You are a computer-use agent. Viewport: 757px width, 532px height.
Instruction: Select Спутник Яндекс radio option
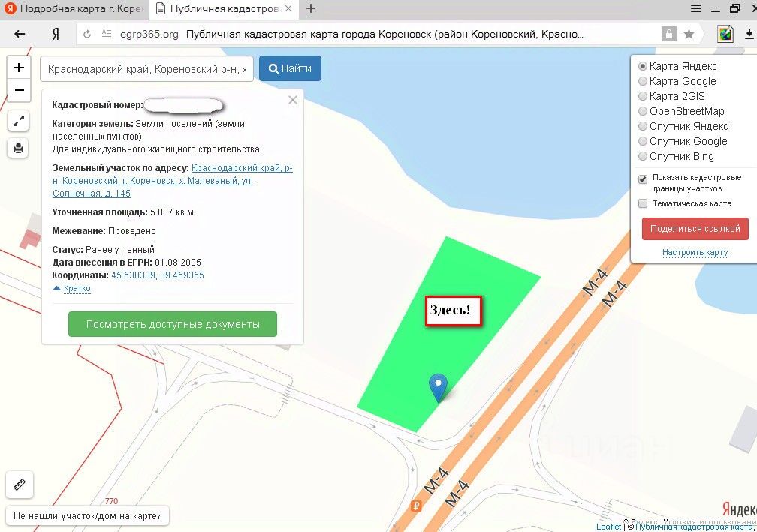click(643, 126)
